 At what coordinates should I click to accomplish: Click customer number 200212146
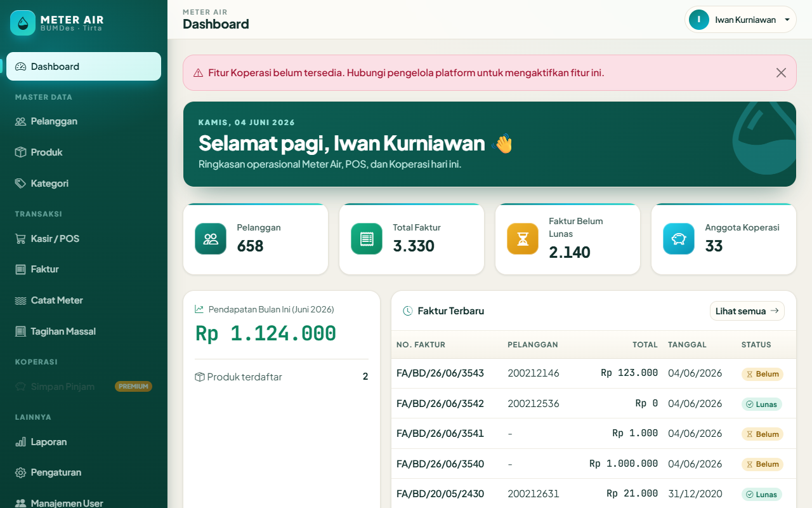point(534,373)
